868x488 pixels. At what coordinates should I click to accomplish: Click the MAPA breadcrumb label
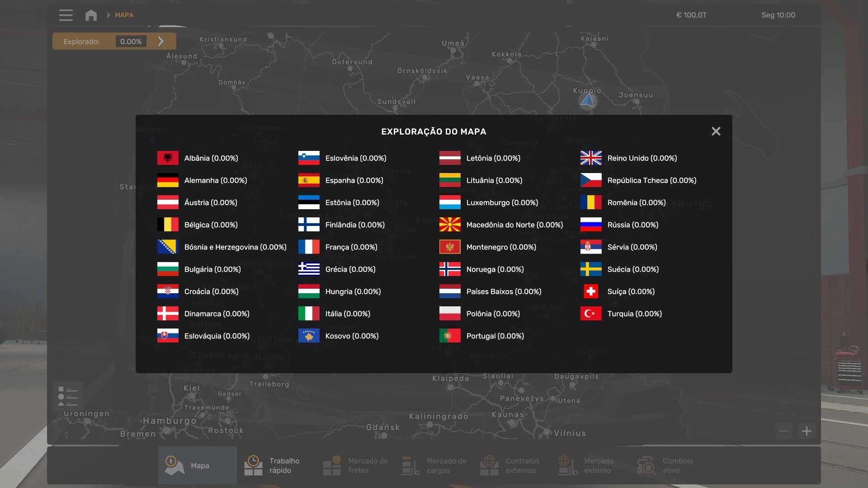click(x=124, y=15)
